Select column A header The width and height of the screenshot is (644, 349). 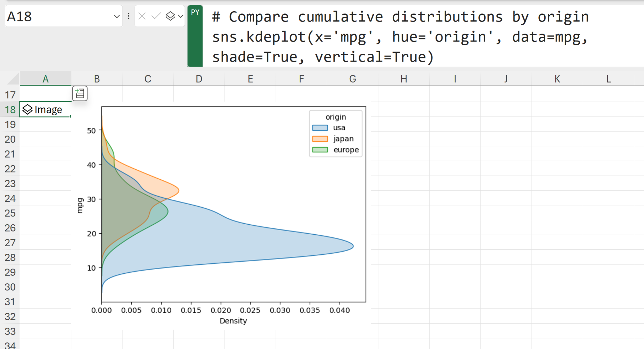(46, 79)
